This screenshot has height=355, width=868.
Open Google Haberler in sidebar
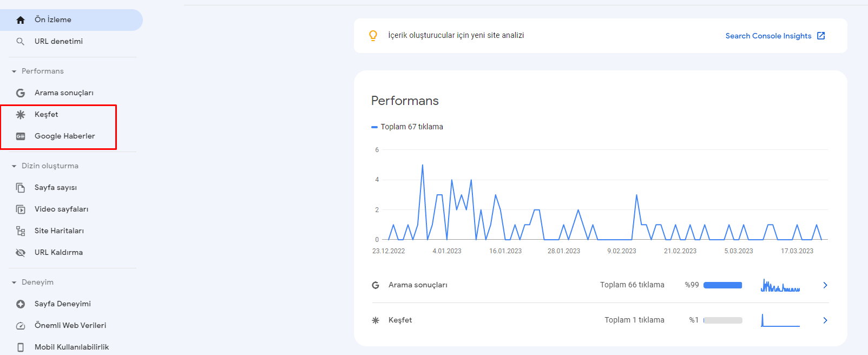coord(64,136)
